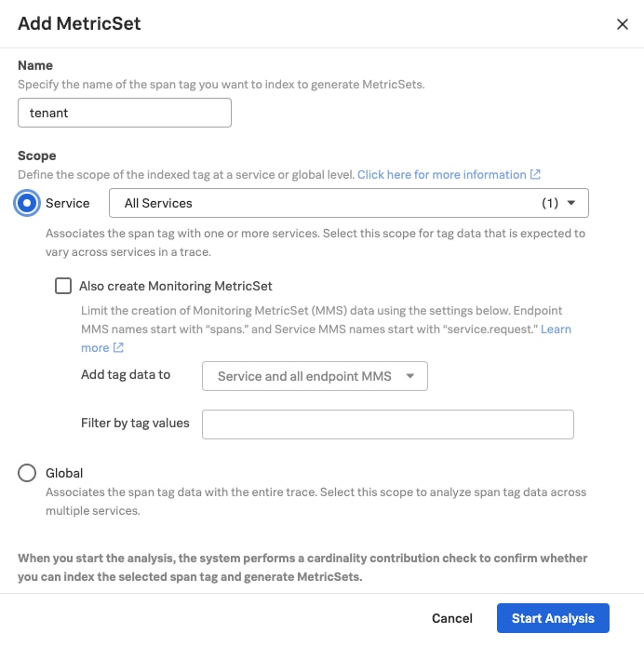Select the Global scope radio button
Screen dimensions: 644x660
click(28, 473)
